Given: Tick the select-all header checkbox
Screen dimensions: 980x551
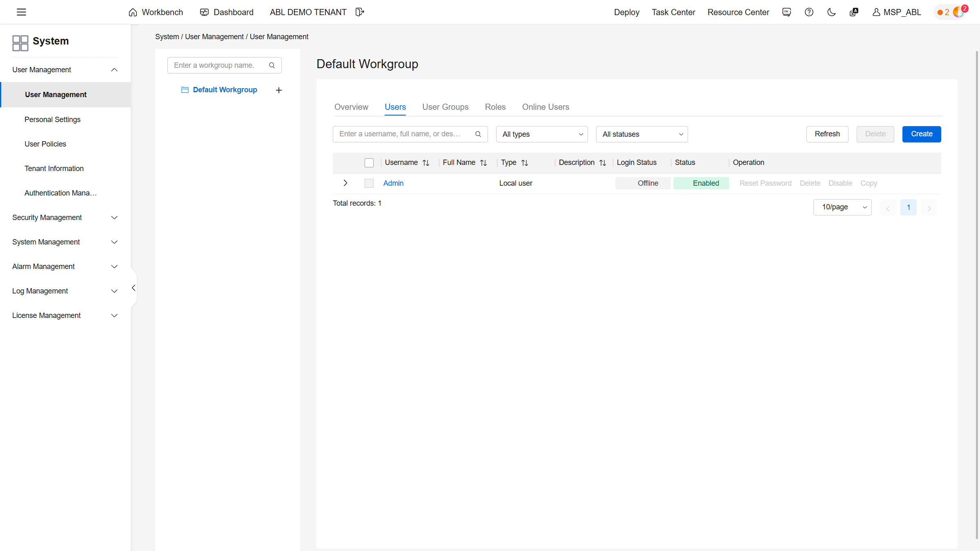Looking at the screenshot, I should [x=369, y=163].
